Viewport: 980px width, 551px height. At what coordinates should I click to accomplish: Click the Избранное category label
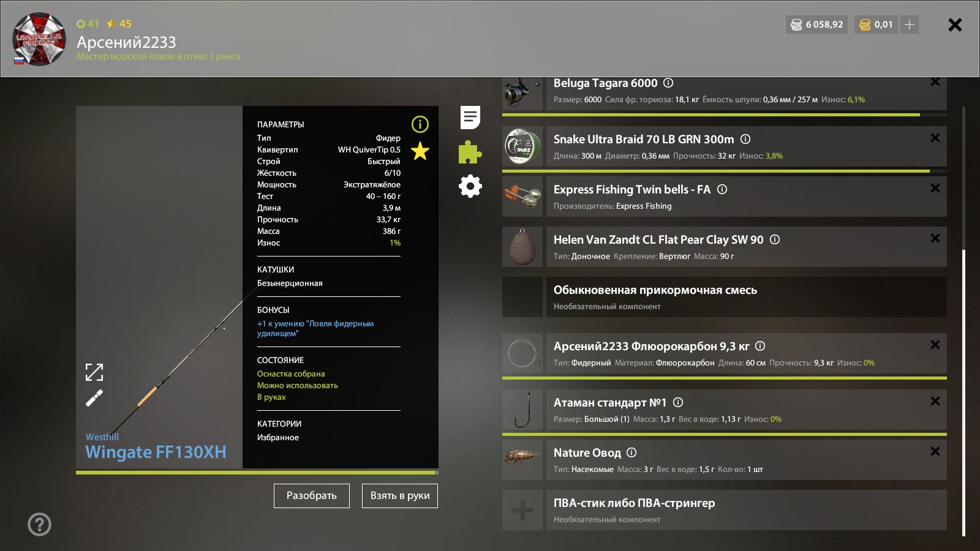(x=278, y=438)
